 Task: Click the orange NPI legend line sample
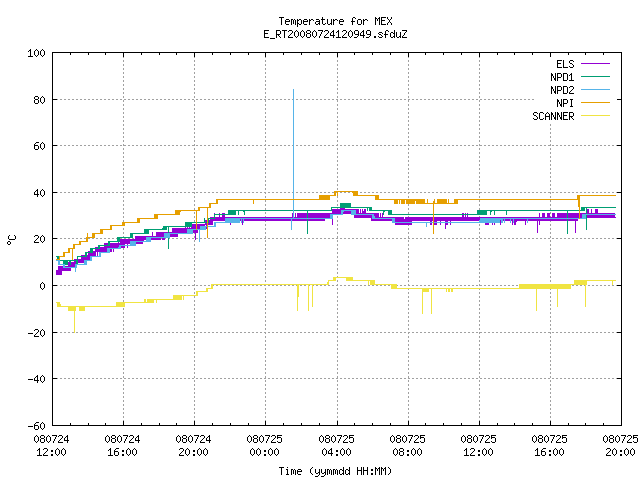595,103
